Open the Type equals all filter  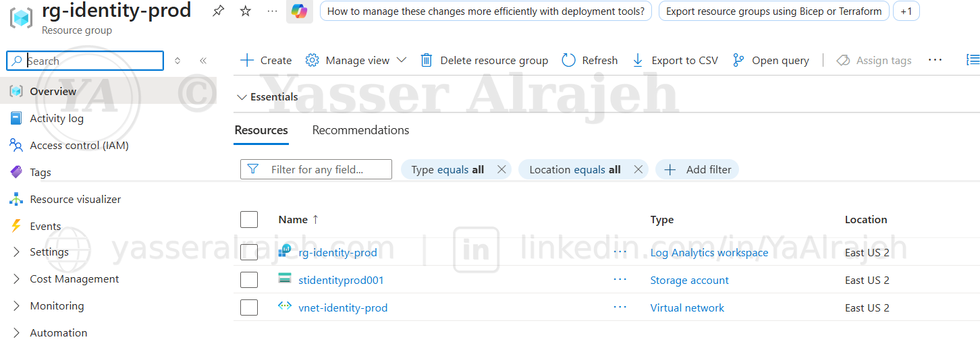click(447, 169)
